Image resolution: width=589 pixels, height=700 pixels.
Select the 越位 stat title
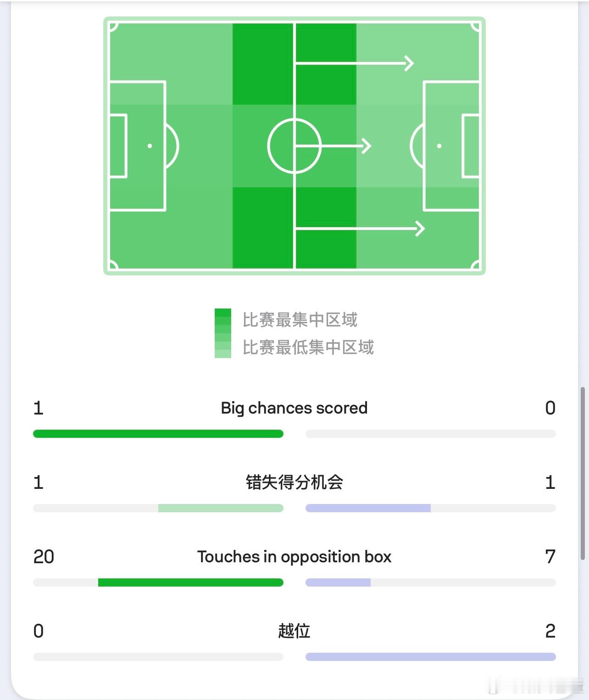click(x=294, y=631)
